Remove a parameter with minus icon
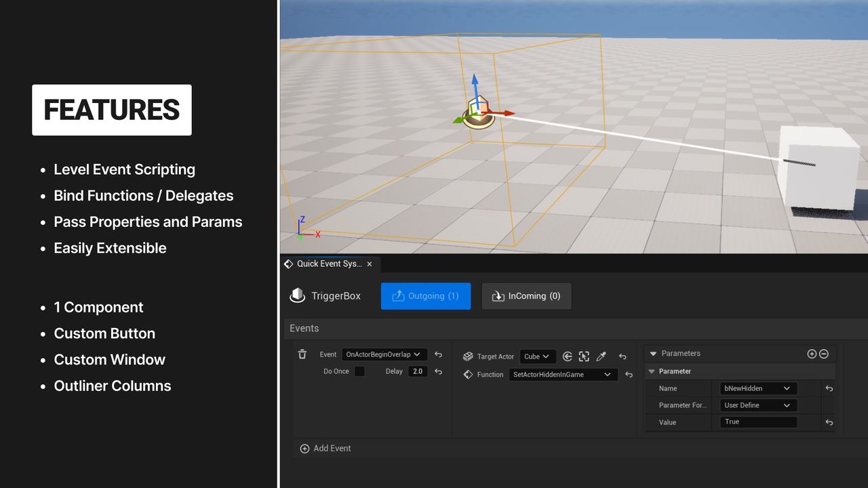 pyautogui.click(x=823, y=354)
